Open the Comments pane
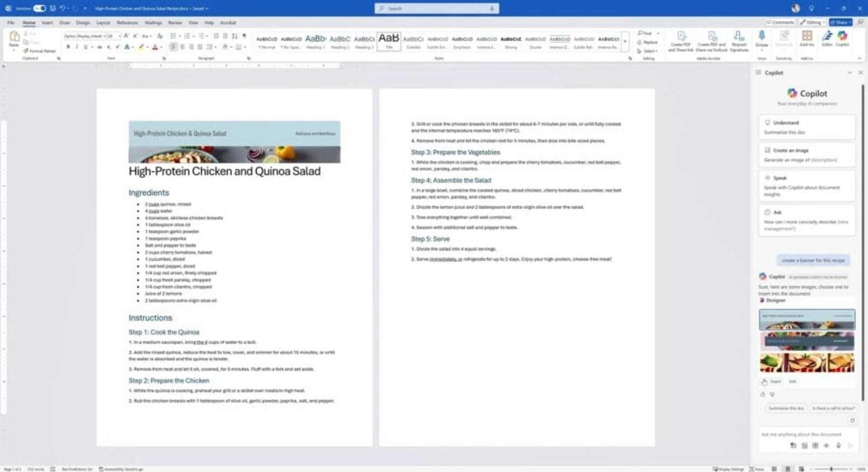The width and height of the screenshot is (868, 472). click(780, 22)
